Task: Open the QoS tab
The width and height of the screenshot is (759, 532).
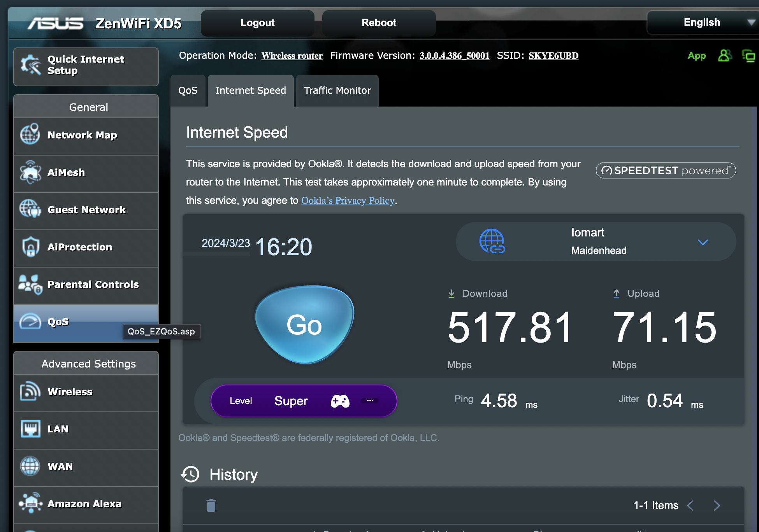Action: point(188,90)
